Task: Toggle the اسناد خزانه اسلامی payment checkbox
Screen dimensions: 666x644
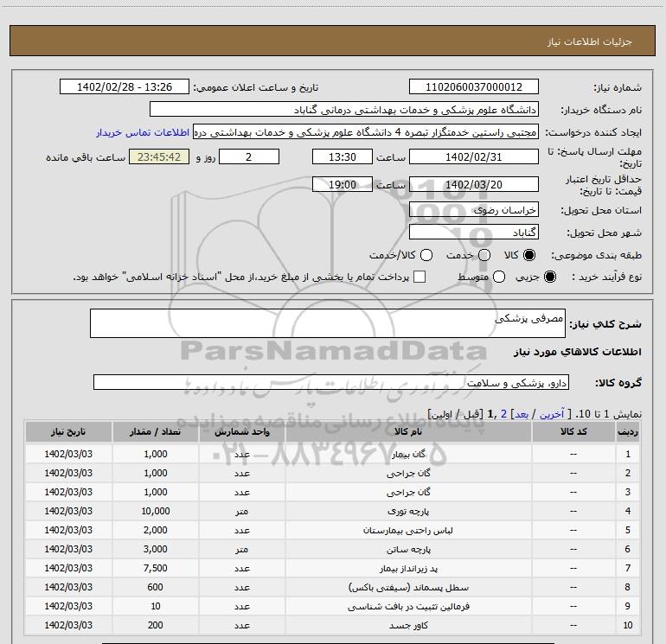Action: 419,277
